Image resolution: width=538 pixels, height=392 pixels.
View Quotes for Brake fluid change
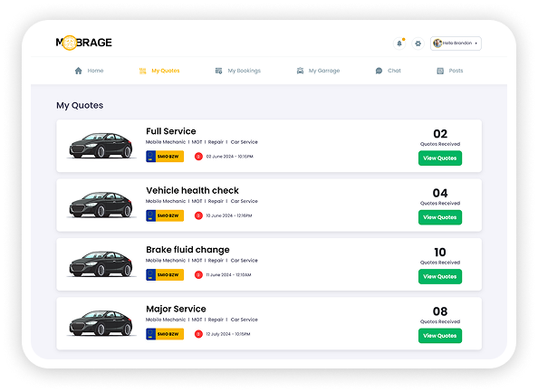click(x=440, y=276)
